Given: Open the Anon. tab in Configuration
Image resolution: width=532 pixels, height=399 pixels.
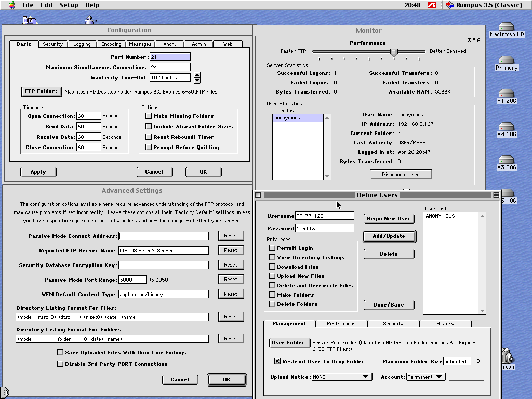Looking at the screenshot, I should click(x=170, y=44).
